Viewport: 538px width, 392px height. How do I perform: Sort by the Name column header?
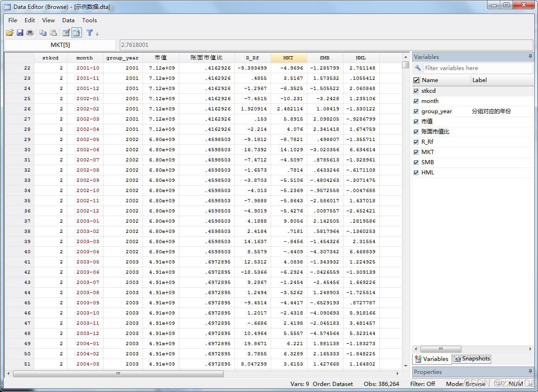430,80
